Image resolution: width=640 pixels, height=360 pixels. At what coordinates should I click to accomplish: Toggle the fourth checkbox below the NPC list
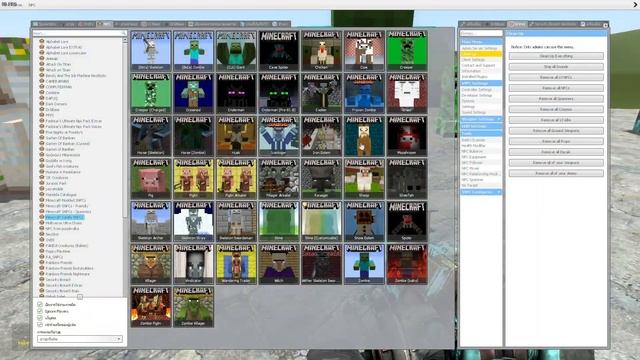[x=40, y=324]
